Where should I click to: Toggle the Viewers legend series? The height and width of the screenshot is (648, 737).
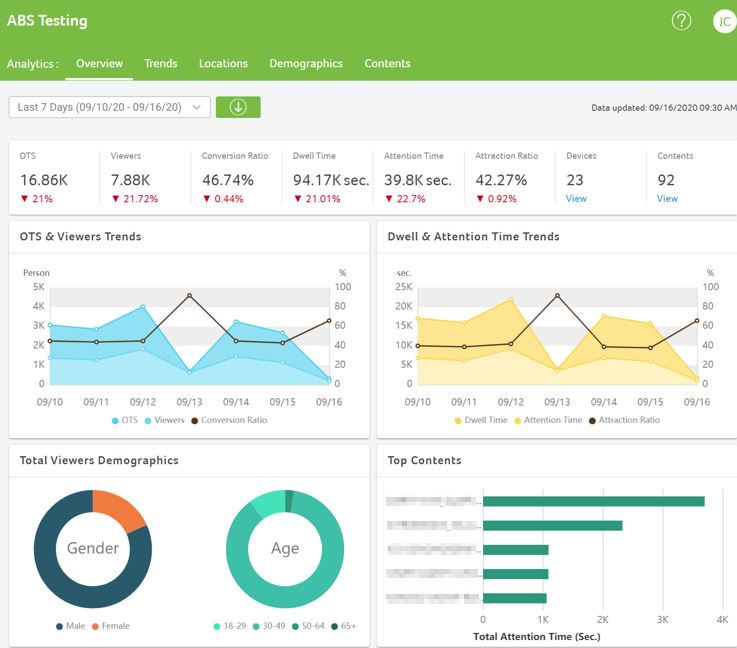coord(165,420)
